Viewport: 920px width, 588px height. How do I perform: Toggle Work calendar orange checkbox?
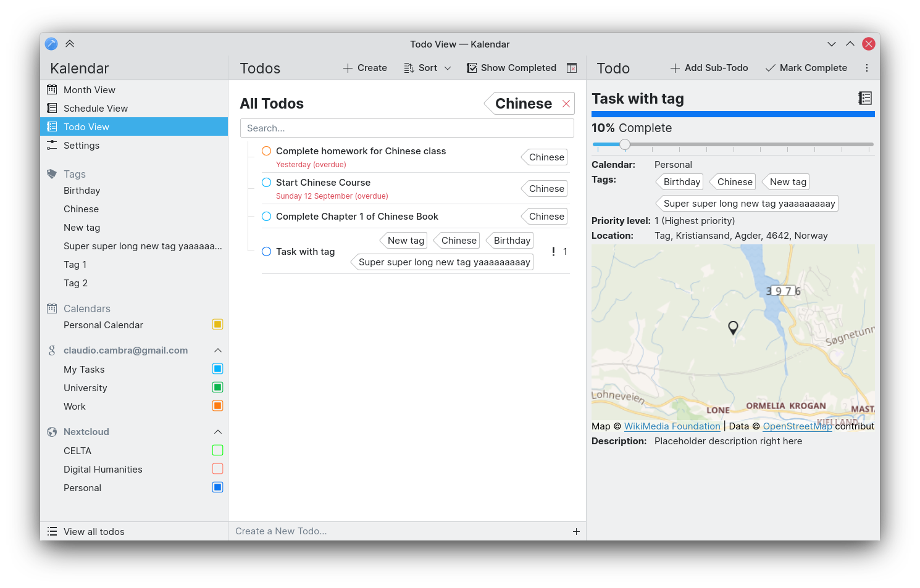[x=217, y=406]
